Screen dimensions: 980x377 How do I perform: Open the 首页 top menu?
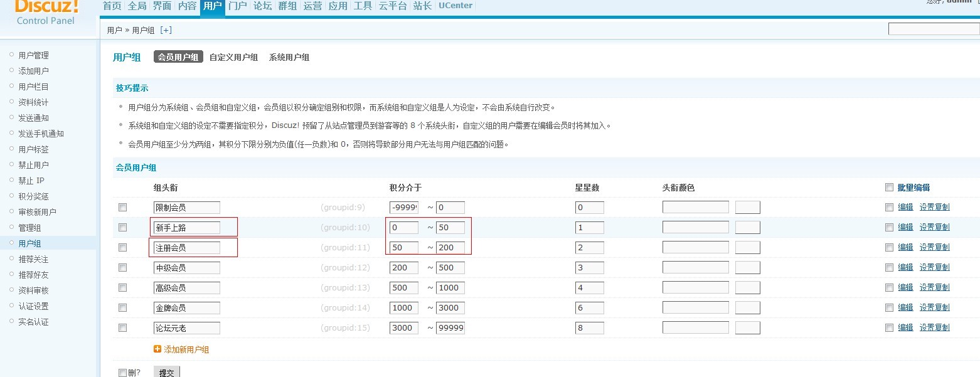(x=112, y=6)
